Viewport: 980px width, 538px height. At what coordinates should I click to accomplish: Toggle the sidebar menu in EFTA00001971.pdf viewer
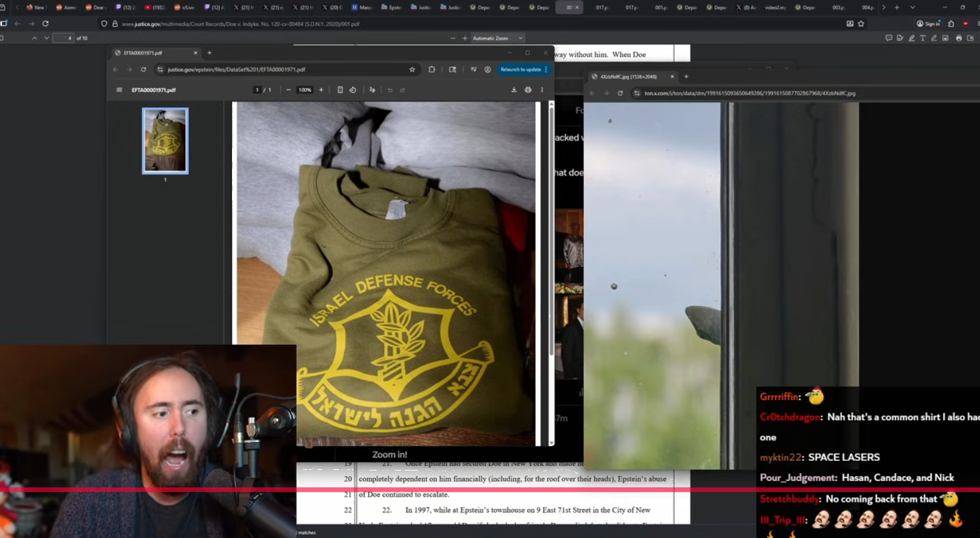tap(119, 90)
